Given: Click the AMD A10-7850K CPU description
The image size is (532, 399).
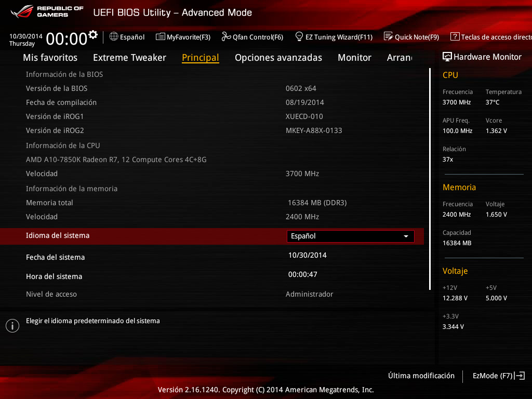Looking at the screenshot, I should click(116, 159).
